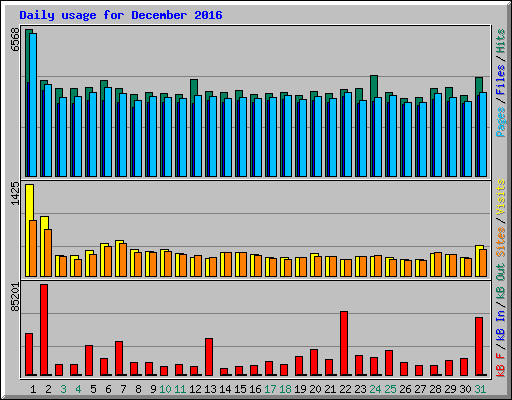Click the orange sites bar for day 31

[x=483, y=263]
